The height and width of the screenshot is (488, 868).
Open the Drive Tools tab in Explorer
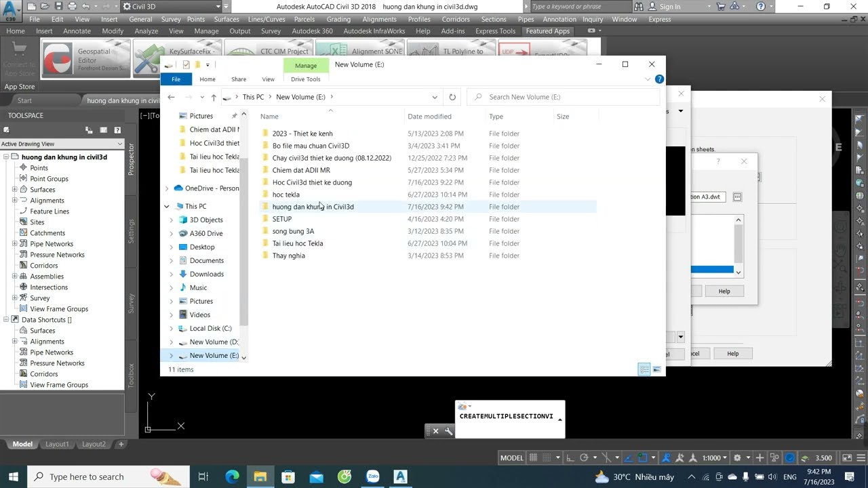pyautogui.click(x=306, y=79)
